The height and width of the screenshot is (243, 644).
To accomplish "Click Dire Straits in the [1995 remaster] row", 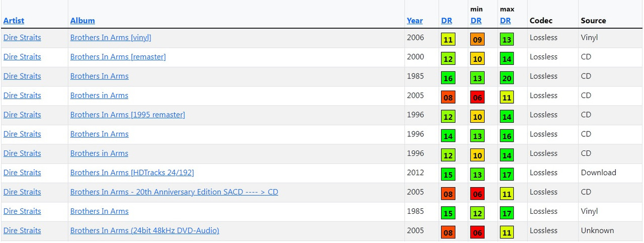I will [22, 115].
